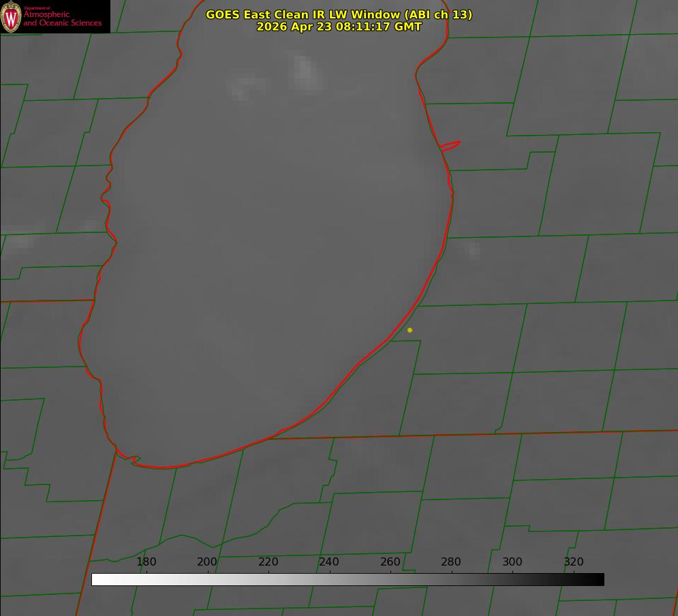Click the UW crest logo

pos(11,16)
